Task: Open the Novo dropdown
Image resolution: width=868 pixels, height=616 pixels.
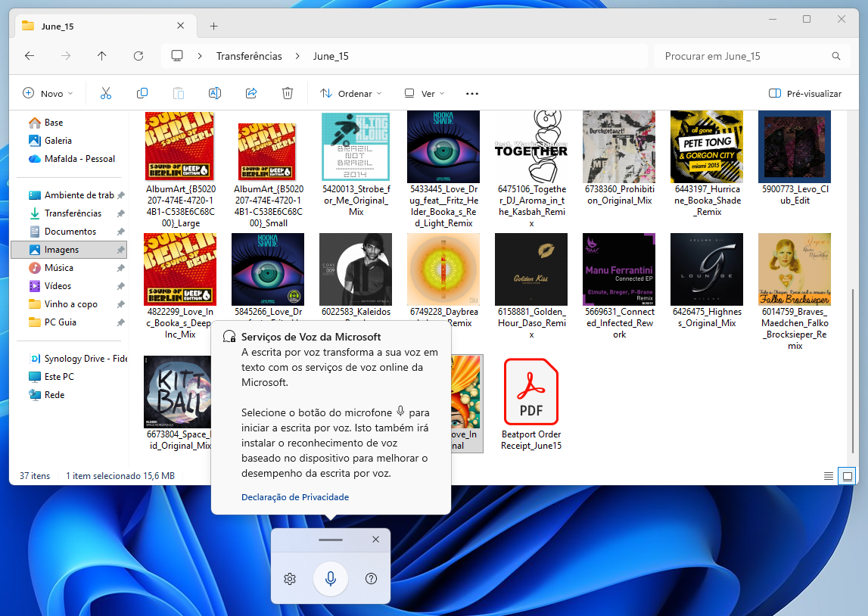Action: point(48,94)
